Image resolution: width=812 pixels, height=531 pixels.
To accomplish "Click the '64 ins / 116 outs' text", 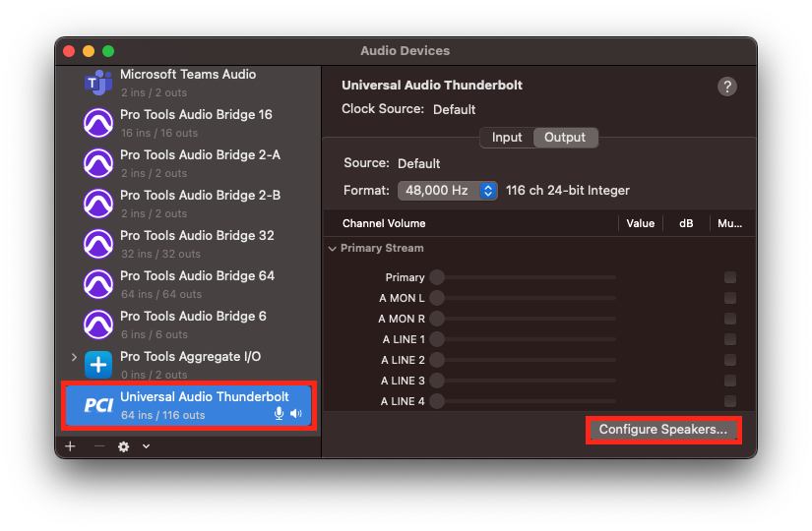I will pos(163,415).
